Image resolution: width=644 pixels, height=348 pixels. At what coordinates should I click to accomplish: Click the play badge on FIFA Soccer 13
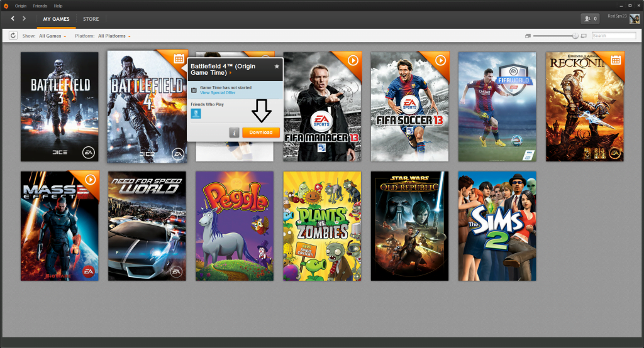click(441, 60)
